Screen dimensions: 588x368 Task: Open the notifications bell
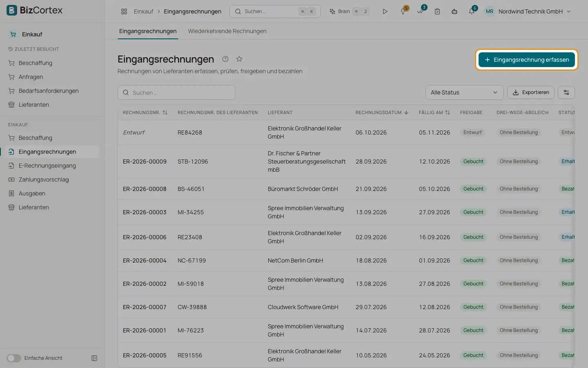pyautogui.click(x=472, y=11)
